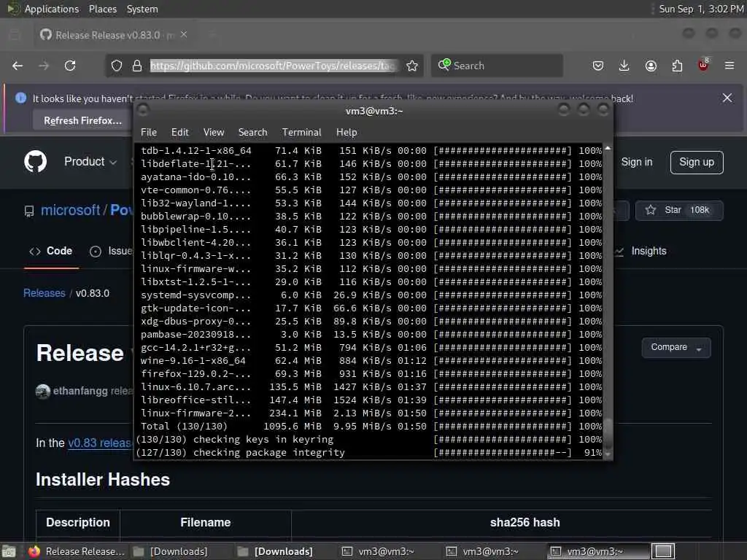Click the wine-9.16-1-x86_64 line in terminal
Viewport: 747px width, 560px height.
[371, 361]
